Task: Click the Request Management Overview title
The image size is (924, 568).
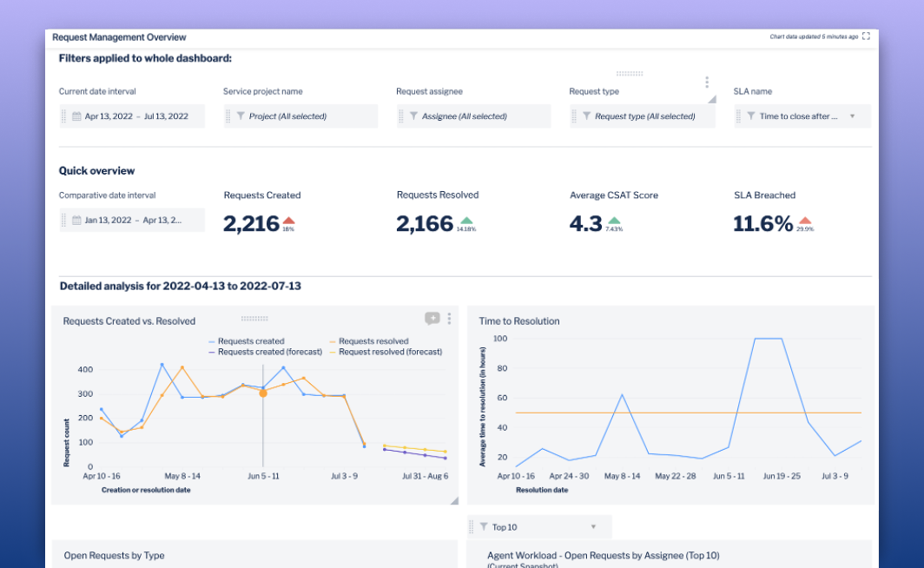Action: (x=119, y=37)
